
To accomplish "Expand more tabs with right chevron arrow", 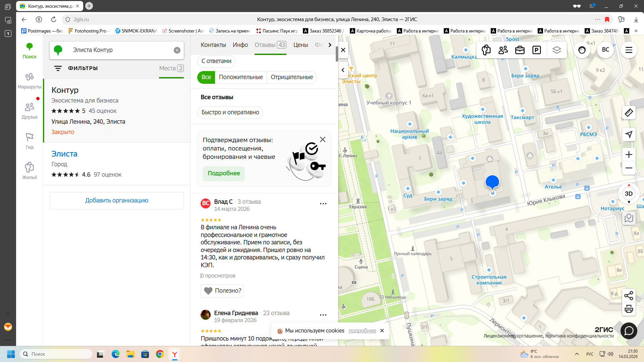I will pyautogui.click(x=330, y=45).
